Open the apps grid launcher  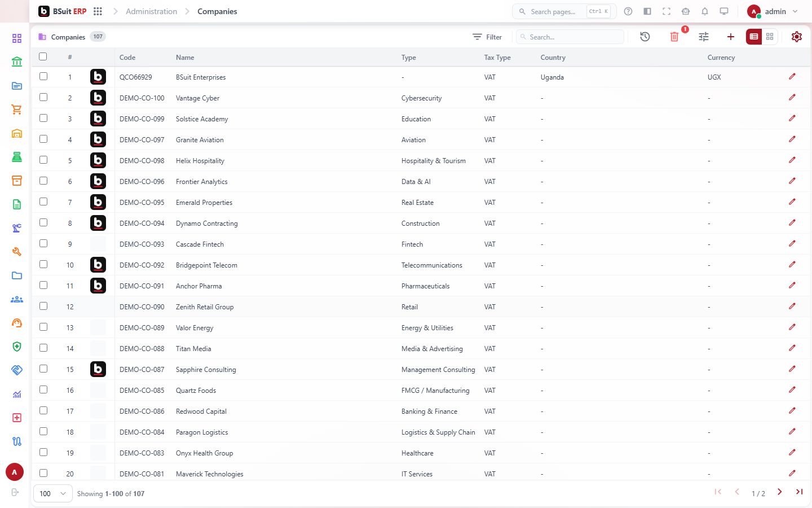pos(98,11)
